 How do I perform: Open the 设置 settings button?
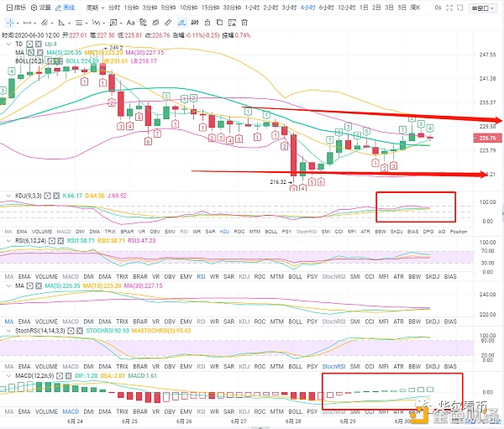(x=41, y=8)
